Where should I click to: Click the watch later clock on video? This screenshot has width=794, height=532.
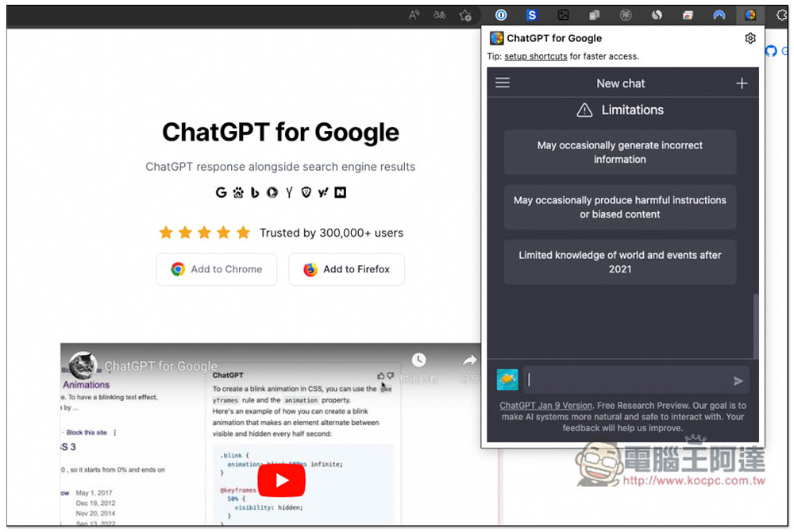[x=418, y=360]
